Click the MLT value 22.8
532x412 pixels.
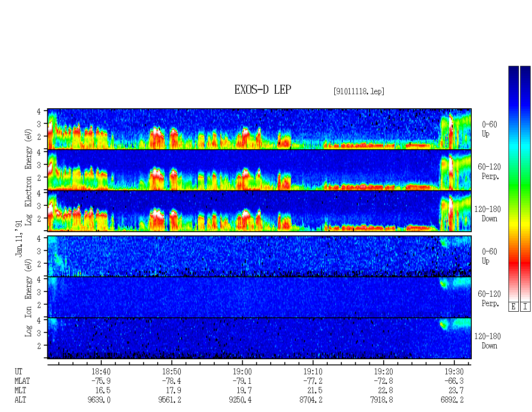pyautogui.click(x=386, y=391)
